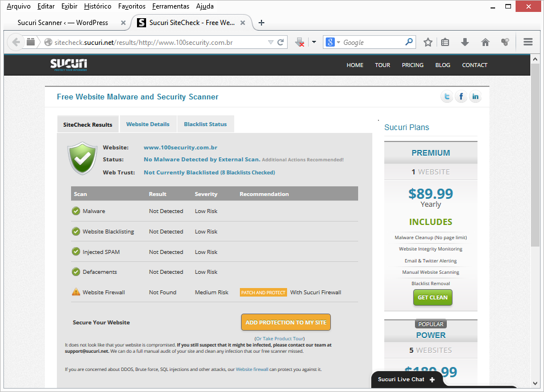This screenshot has width=544, height=392.
Task: Open the bookmark star icon
Action: click(428, 42)
